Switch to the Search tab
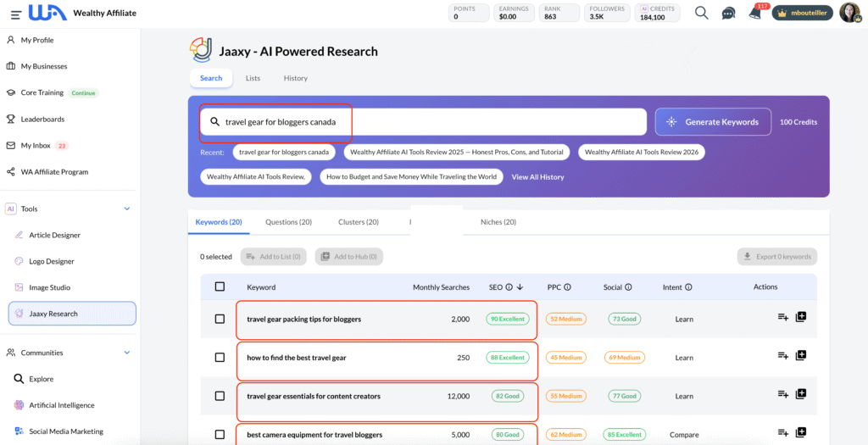Screen dimensions: 868x445 (x=211, y=78)
